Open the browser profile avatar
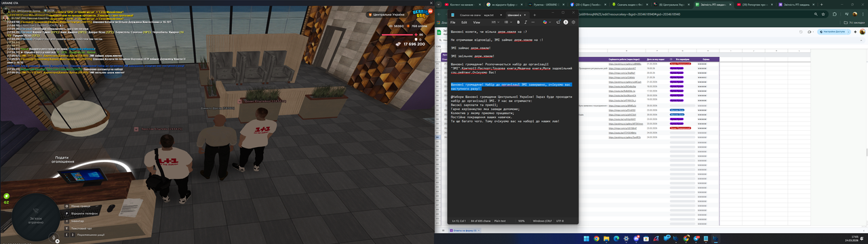This screenshot has height=244, width=868. click(855, 14)
